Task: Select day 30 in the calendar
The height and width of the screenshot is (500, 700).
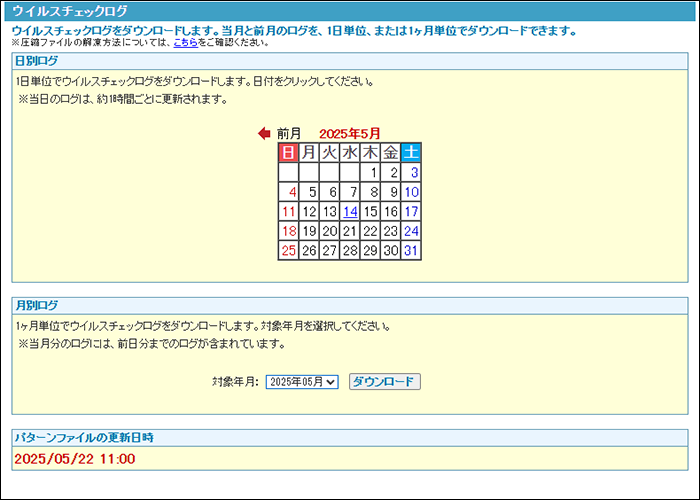Action: tap(391, 250)
